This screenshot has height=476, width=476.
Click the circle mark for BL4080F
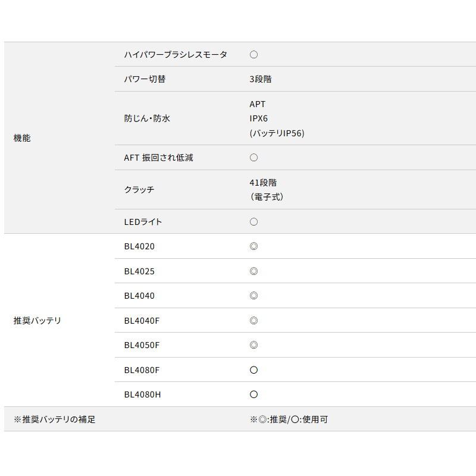coord(253,370)
